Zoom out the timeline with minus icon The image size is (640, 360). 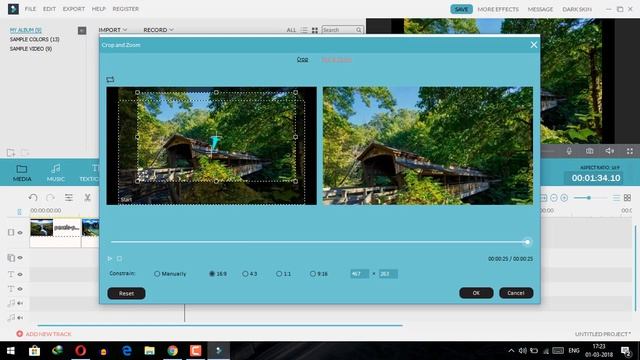(554, 198)
